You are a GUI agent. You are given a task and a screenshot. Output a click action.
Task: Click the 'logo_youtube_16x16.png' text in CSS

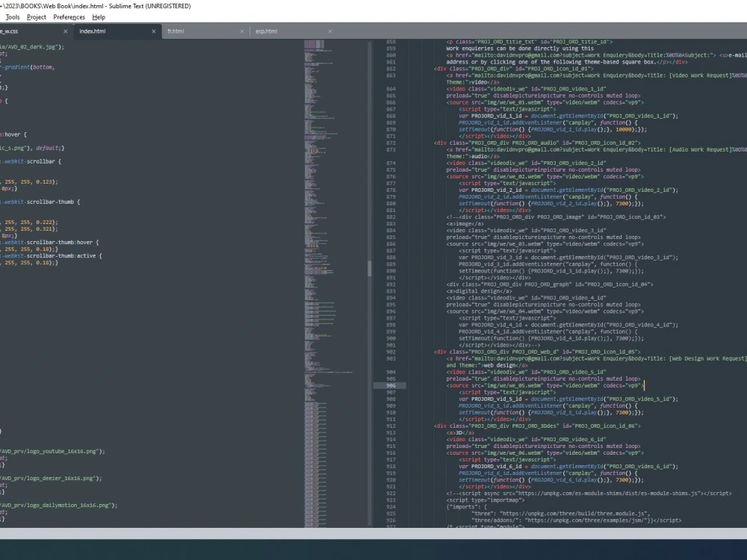(61, 452)
